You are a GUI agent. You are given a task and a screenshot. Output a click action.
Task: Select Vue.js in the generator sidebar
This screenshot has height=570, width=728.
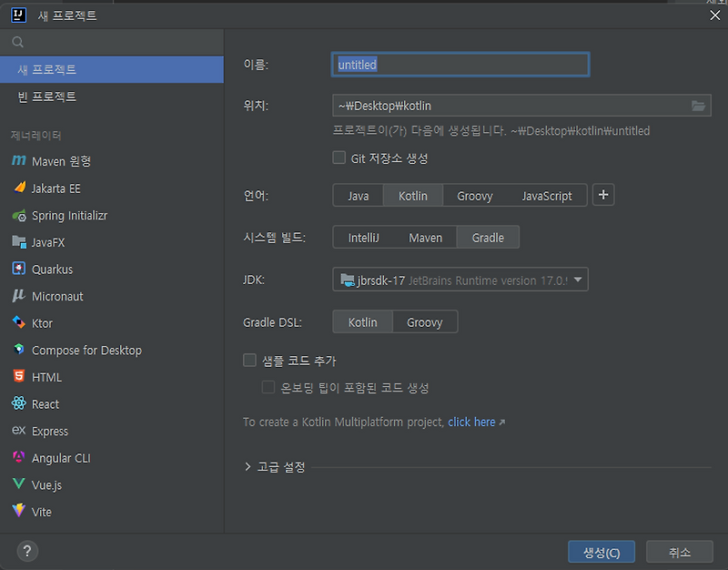pos(43,484)
